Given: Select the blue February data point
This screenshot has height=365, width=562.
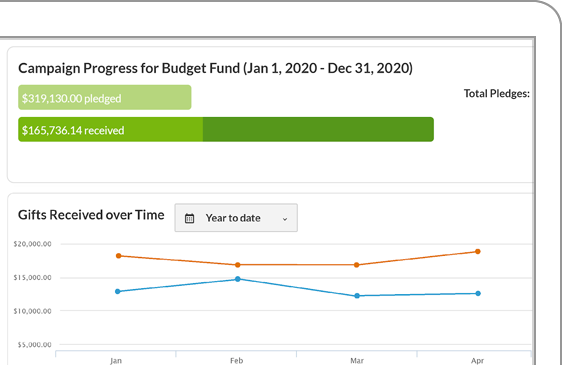Looking at the screenshot, I should (238, 279).
